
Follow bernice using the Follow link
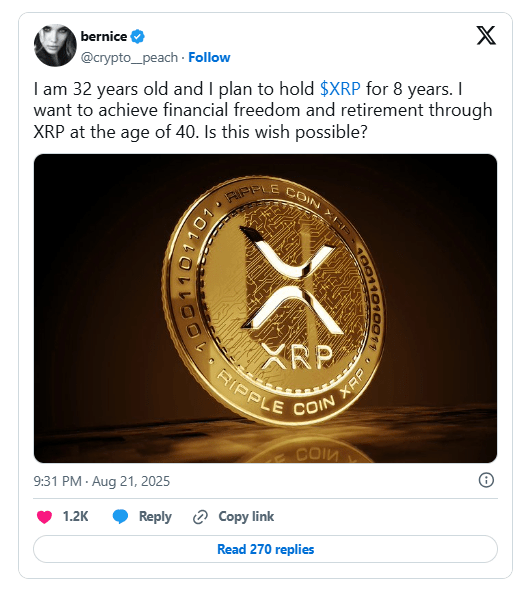[x=209, y=57]
